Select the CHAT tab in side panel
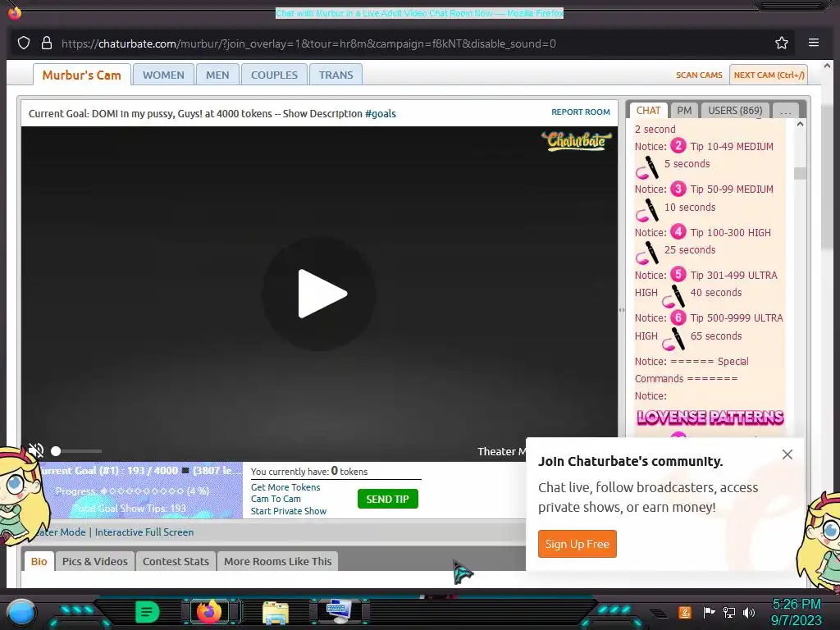The image size is (840, 630). click(648, 111)
